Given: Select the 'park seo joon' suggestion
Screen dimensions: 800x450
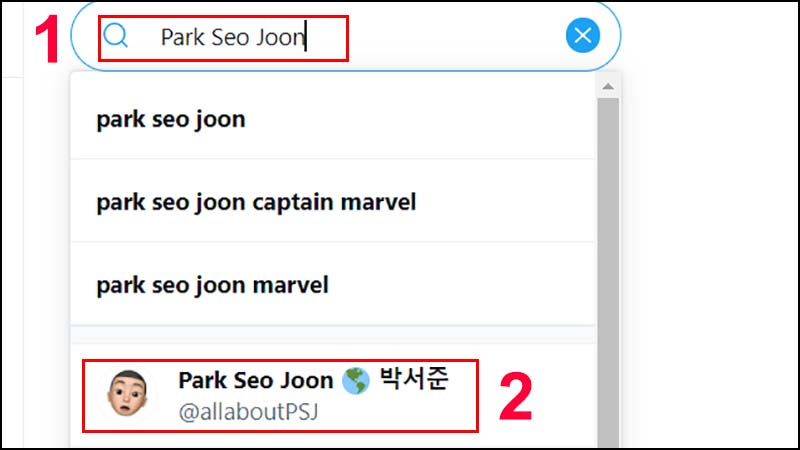Looking at the screenshot, I should tap(333, 118).
